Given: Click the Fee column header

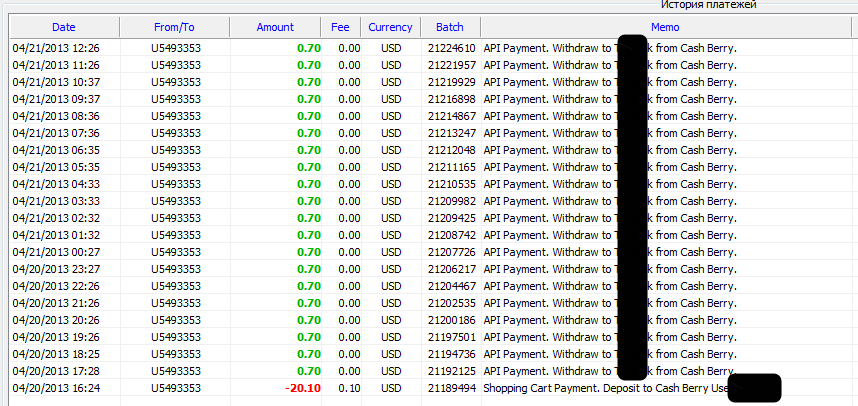Looking at the screenshot, I should [340, 28].
